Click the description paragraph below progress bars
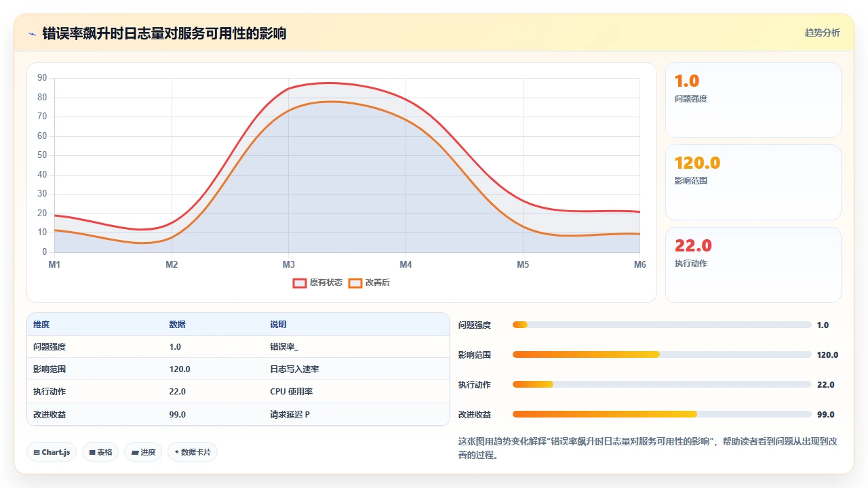868x488 pixels. coord(648,448)
